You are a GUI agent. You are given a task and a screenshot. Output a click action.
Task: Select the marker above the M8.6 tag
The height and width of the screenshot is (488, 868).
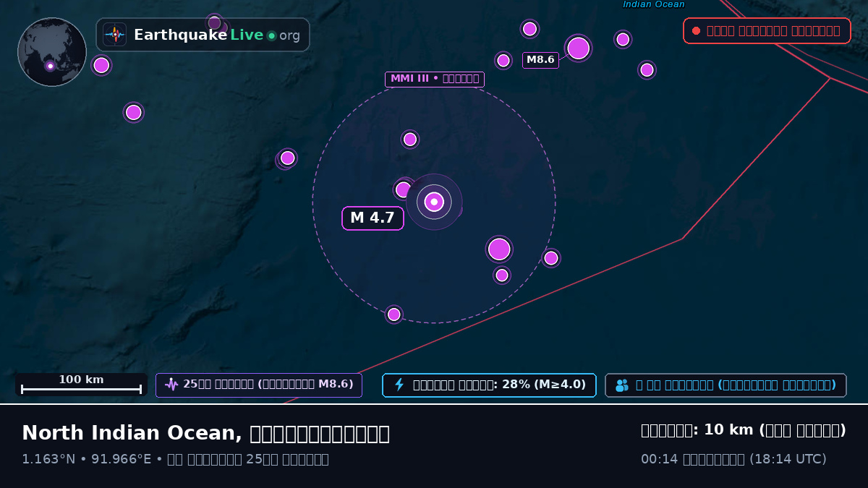(x=530, y=29)
